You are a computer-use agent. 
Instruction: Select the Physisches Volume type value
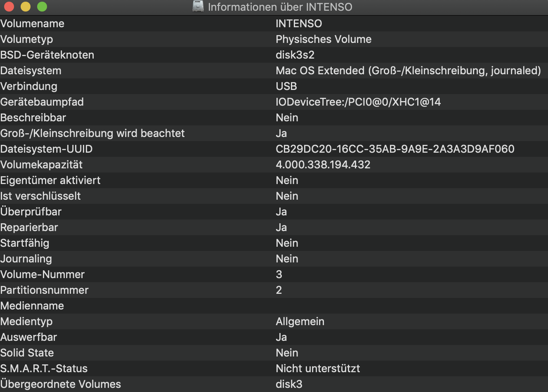324,39
